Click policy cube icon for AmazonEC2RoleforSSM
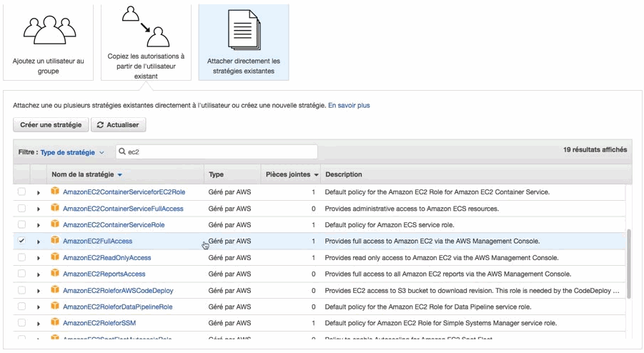The height and width of the screenshot is (353, 644). click(x=54, y=322)
